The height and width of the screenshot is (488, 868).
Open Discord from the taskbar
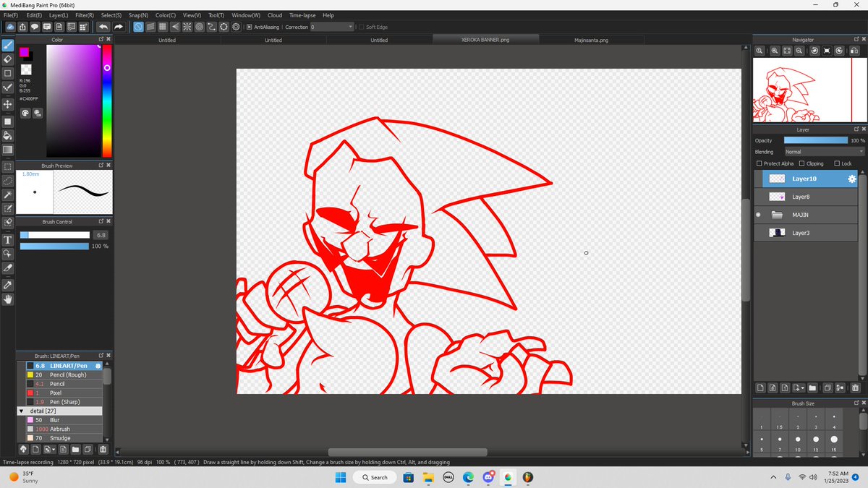point(488,477)
